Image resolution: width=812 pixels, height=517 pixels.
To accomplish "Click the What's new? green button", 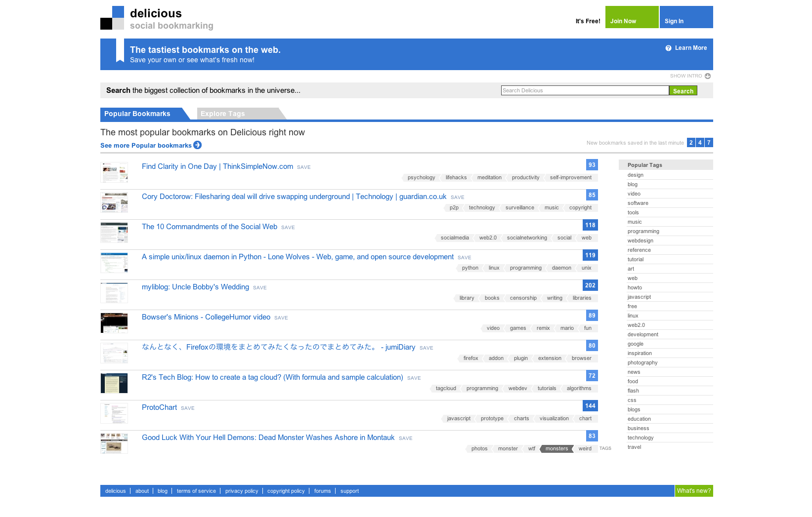I will 694,491.
